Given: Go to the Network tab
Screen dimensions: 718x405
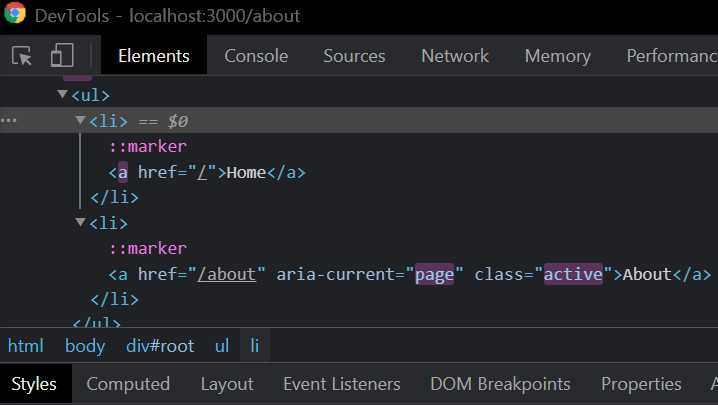Looking at the screenshot, I should (455, 56).
